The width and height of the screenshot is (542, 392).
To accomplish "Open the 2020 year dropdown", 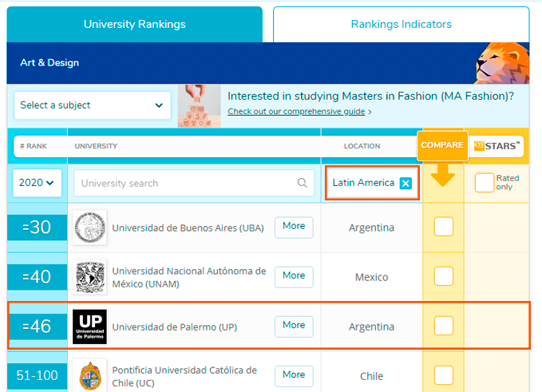I will click(37, 183).
